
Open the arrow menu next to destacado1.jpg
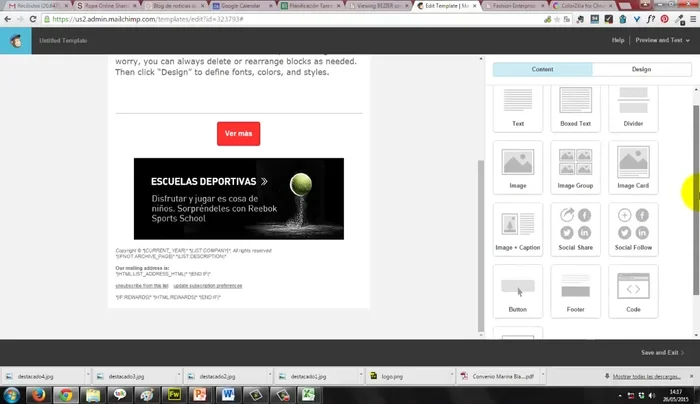click(x=361, y=376)
